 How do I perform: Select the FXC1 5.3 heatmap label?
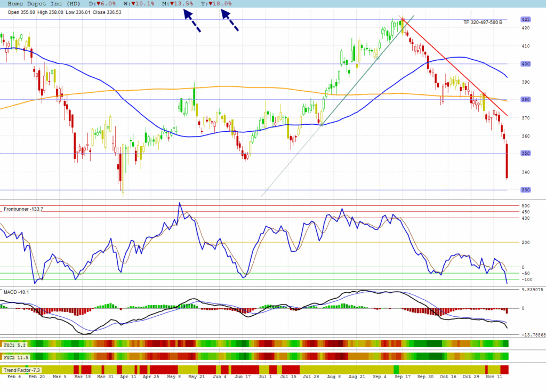click(14, 345)
